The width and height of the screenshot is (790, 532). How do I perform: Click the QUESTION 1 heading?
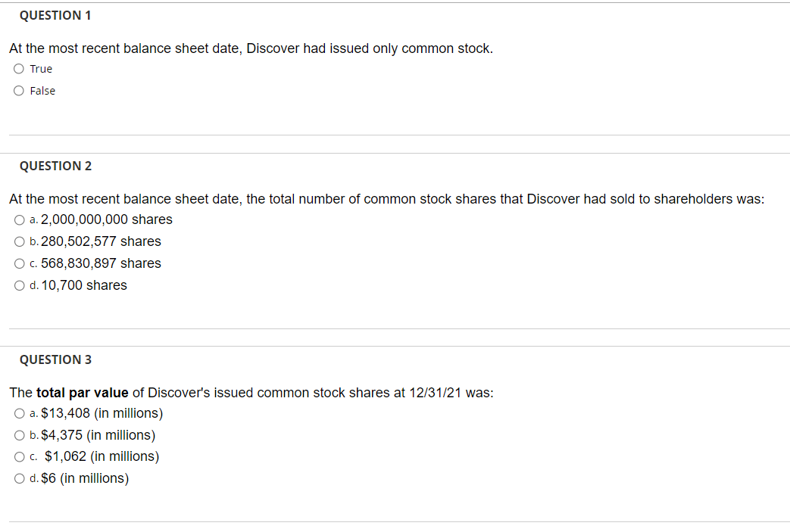click(x=55, y=15)
